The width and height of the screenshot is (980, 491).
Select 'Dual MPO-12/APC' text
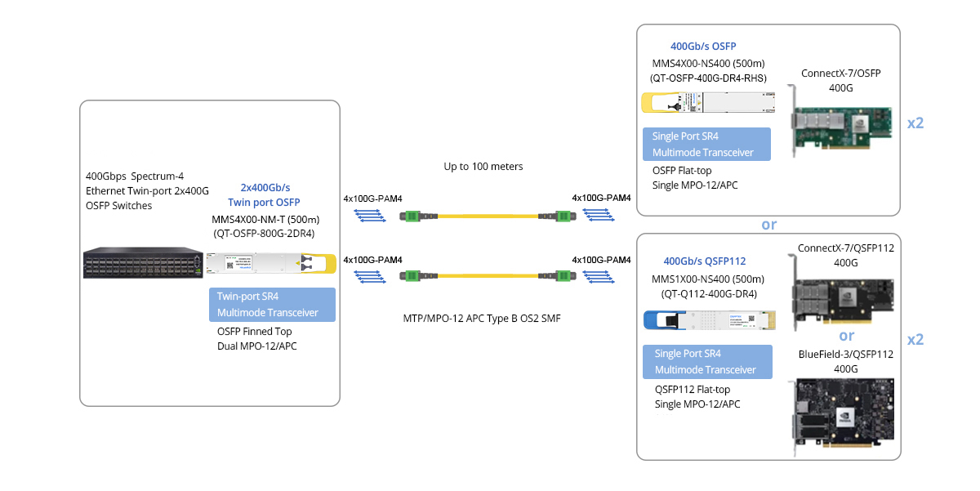click(256, 346)
